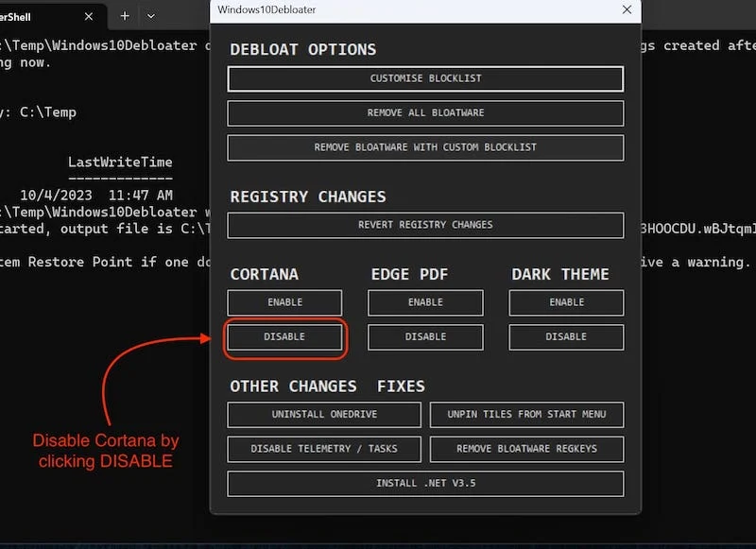The width and height of the screenshot is (756, 549).
Task: Click Remove Bloatware Regkeys
Action: [526, 449]
